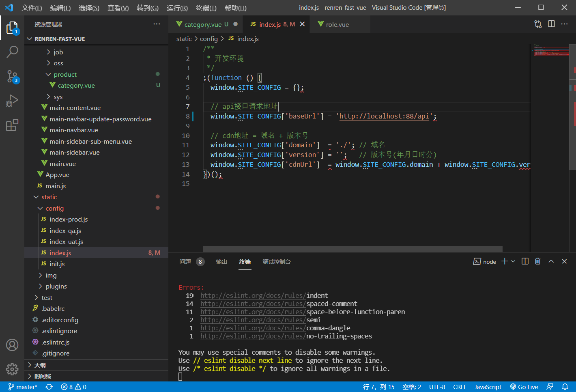This screenshot has height=392, width=576.
Task: Kill terminal with trash icon
Action: tap(538, 261)
